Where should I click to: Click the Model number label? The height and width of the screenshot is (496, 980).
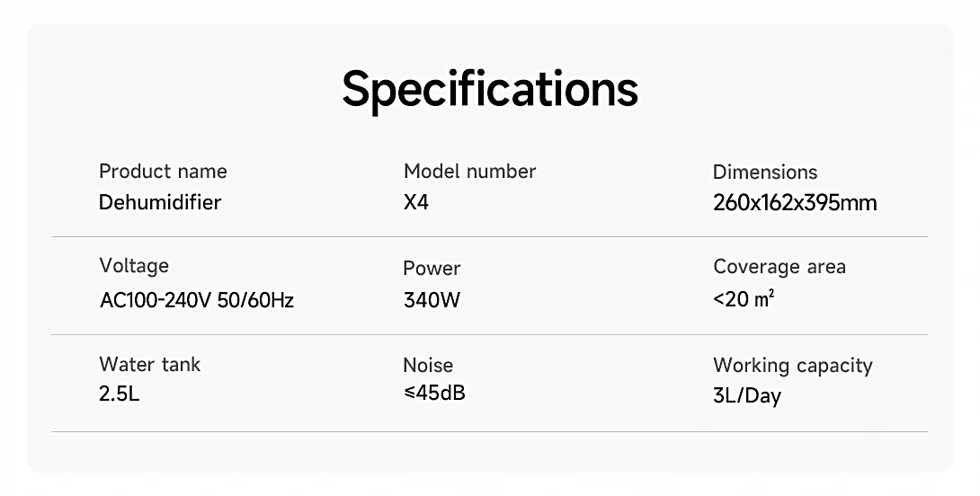point(469,172)
